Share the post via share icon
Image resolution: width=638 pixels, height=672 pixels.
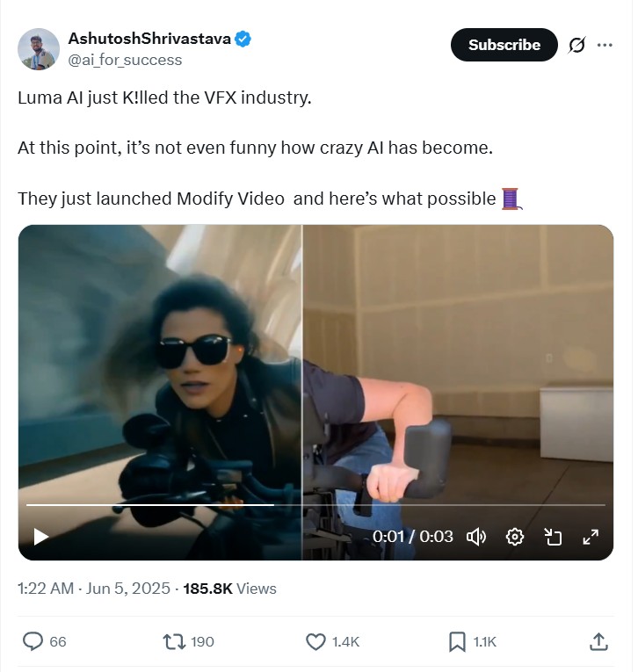tap(598, 641)
